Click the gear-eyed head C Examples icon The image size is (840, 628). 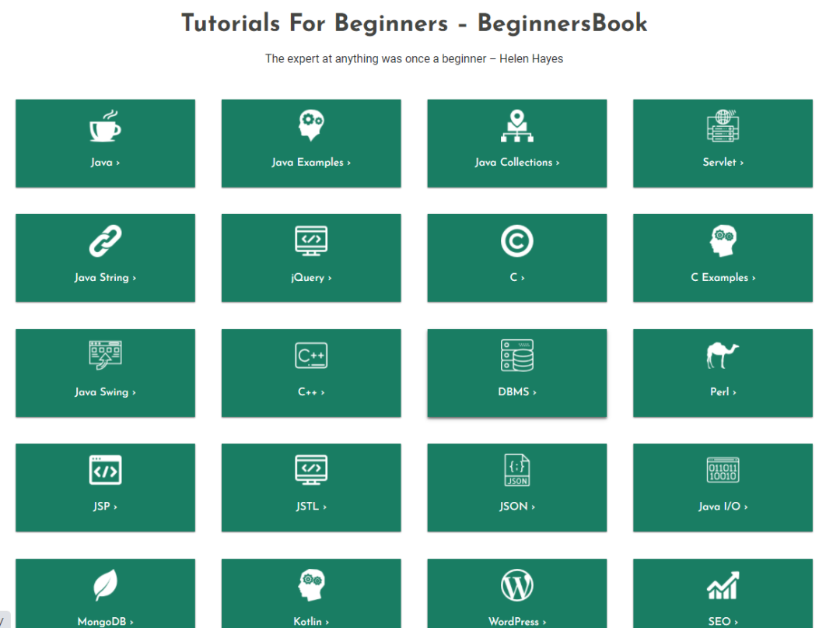[723, 240]
